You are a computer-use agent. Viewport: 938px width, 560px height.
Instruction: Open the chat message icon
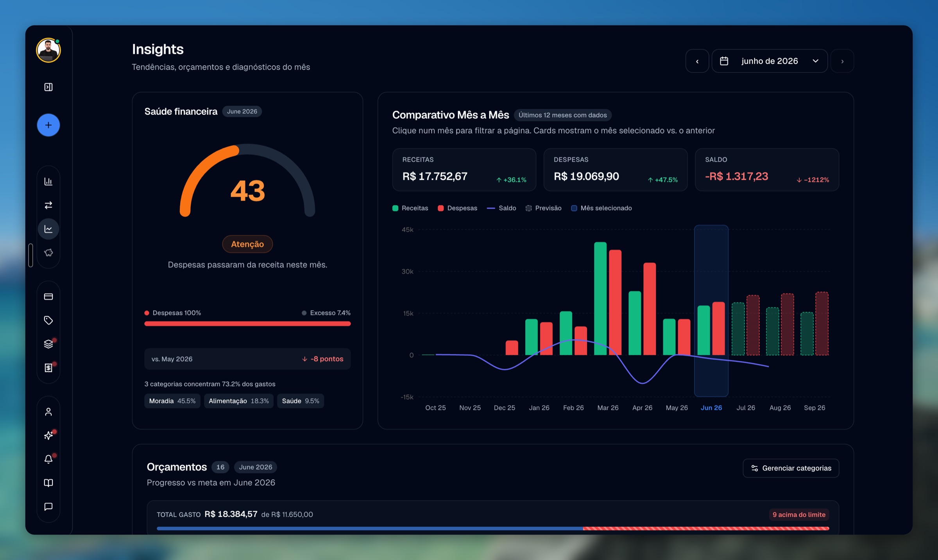click(48, 507)
